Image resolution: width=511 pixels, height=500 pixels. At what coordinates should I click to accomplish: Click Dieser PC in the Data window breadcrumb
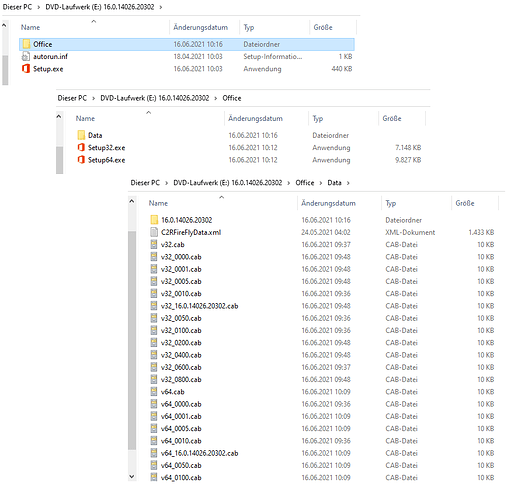[x=145, y=183]
